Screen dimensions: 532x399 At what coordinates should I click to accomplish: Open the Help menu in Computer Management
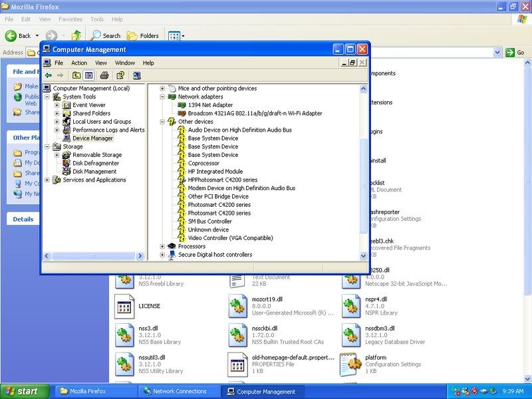click(148, 63)
